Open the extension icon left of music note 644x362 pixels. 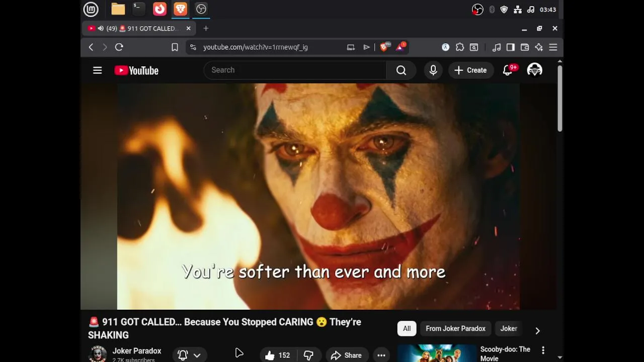point(474,47)
